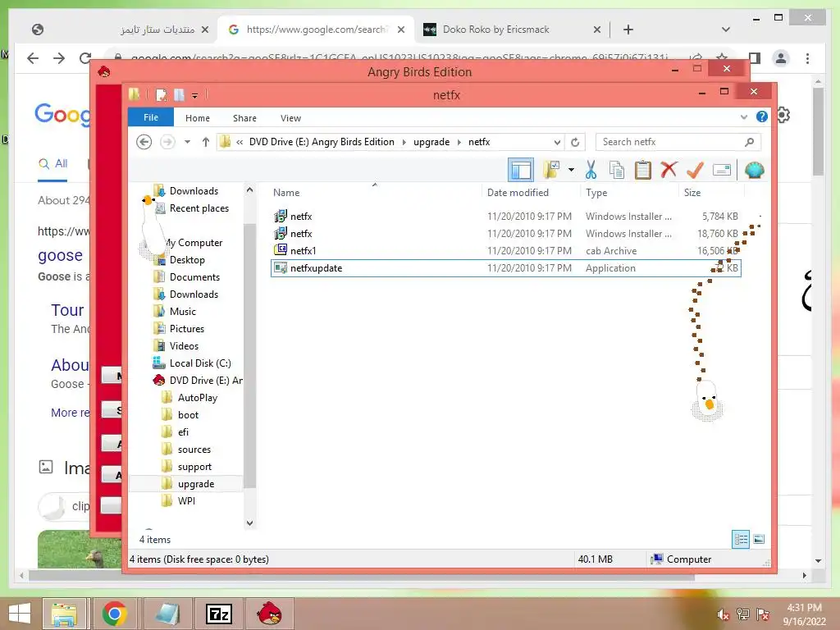Open the dropdown arrow beside folder options
Screen dimensions: 840x630
click(571, 171)
